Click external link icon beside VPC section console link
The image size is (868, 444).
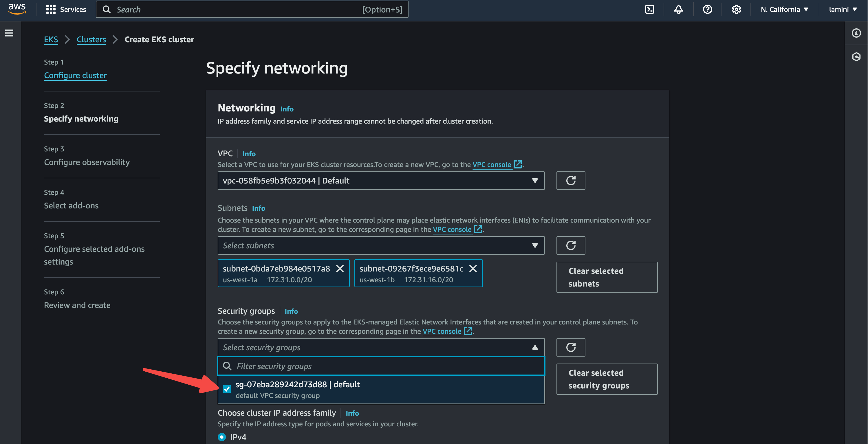tap(518, 164)
